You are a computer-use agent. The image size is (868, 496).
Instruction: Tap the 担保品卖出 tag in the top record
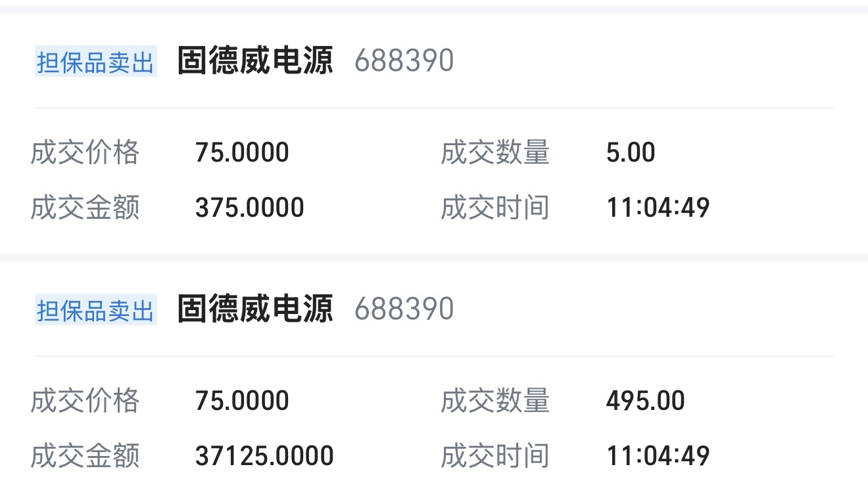(x=95, y=62)
